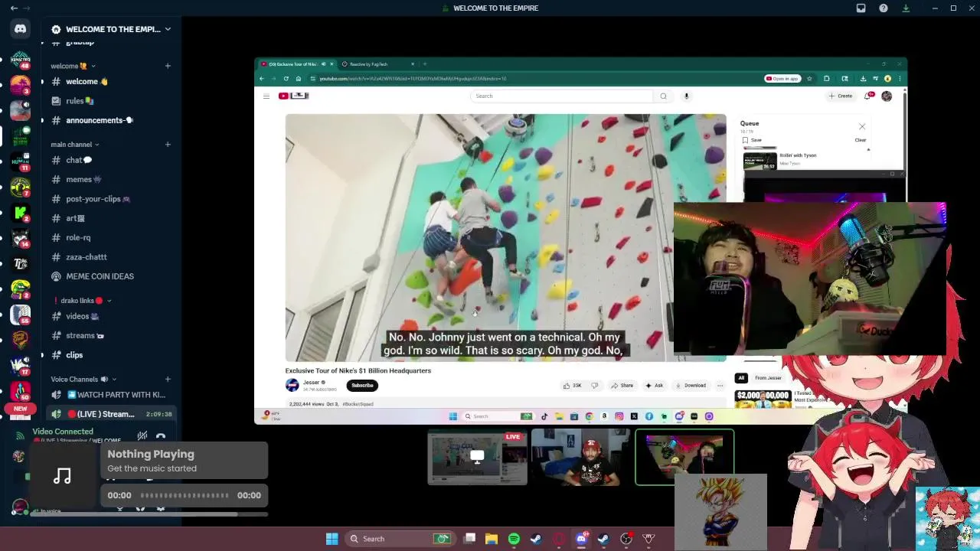
Task: Like the video with thumbs up
Action: click(572, 386)
